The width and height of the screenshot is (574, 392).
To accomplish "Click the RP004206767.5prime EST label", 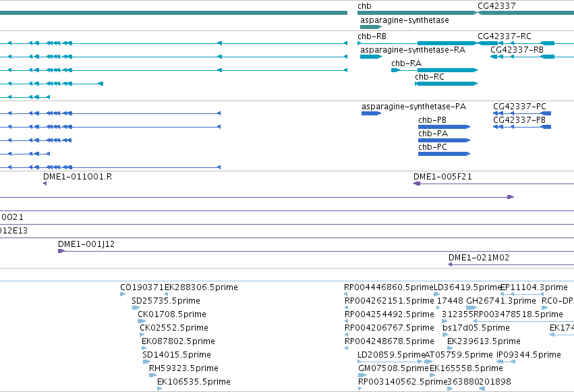I will [x=389, y=328].
